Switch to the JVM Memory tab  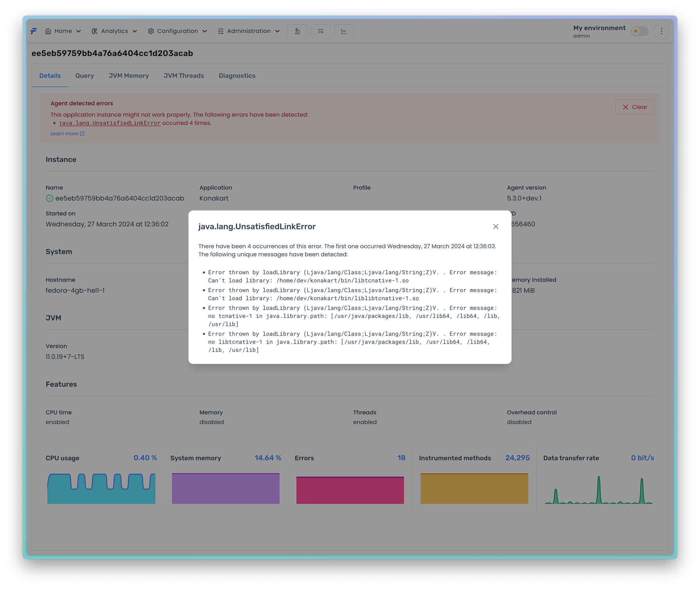point(129,76)
